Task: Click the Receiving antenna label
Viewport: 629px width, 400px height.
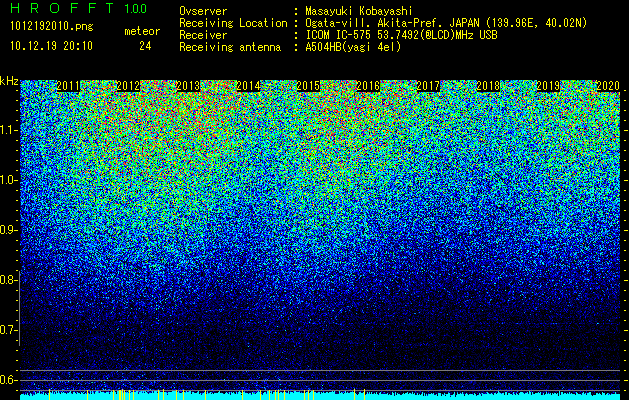Action: tap(230, 47)
